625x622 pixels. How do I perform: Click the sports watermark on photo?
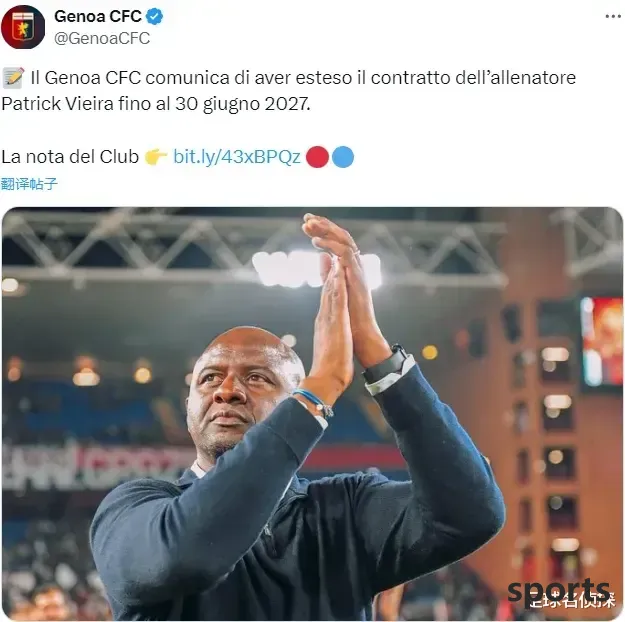tap(558, 591)
